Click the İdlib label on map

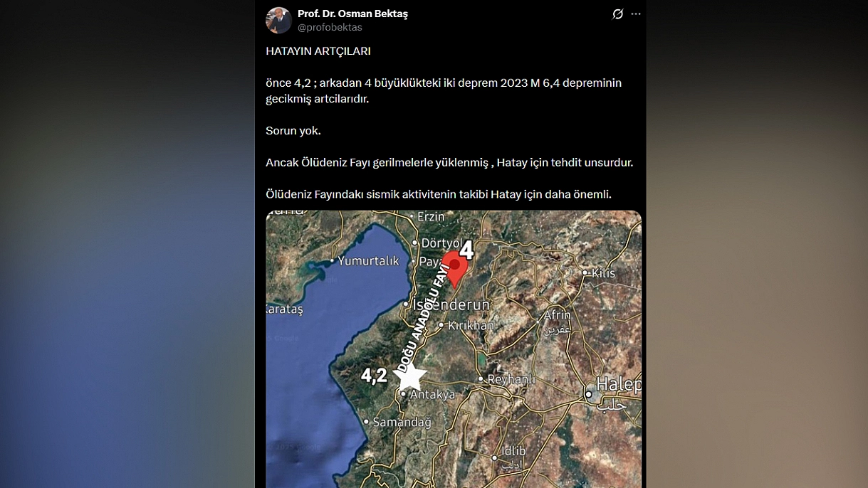pos(513,451)
